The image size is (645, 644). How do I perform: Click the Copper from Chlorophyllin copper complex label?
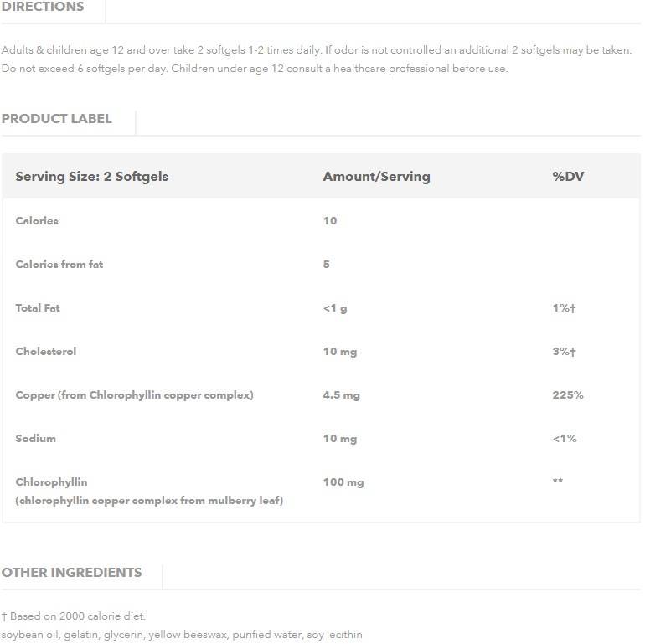click(134, 395)
